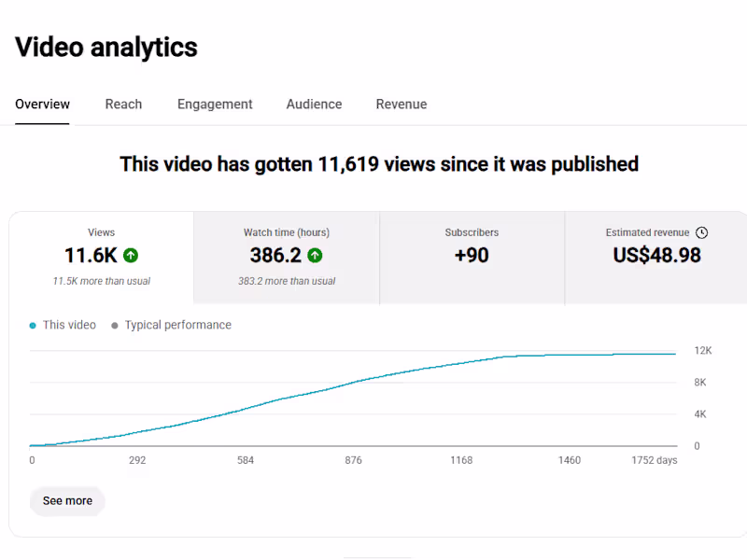Click the Video analytics page title

pos(106,48)
